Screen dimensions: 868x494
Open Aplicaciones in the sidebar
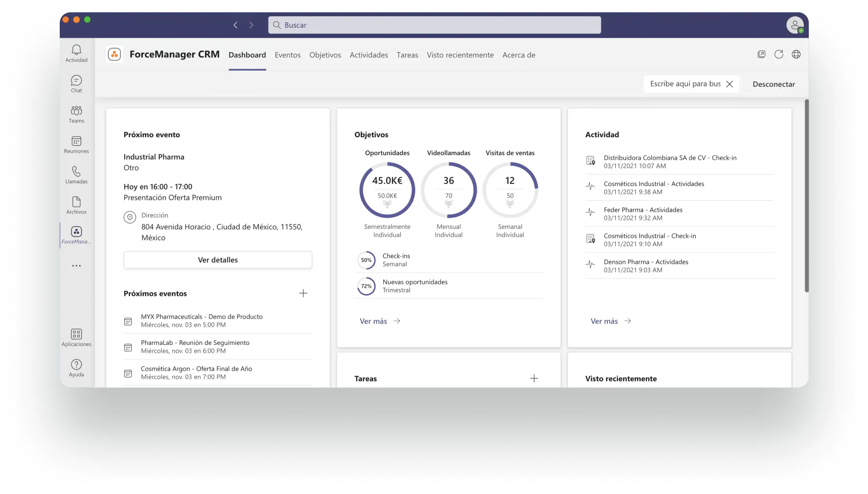(x=76, y=338)
